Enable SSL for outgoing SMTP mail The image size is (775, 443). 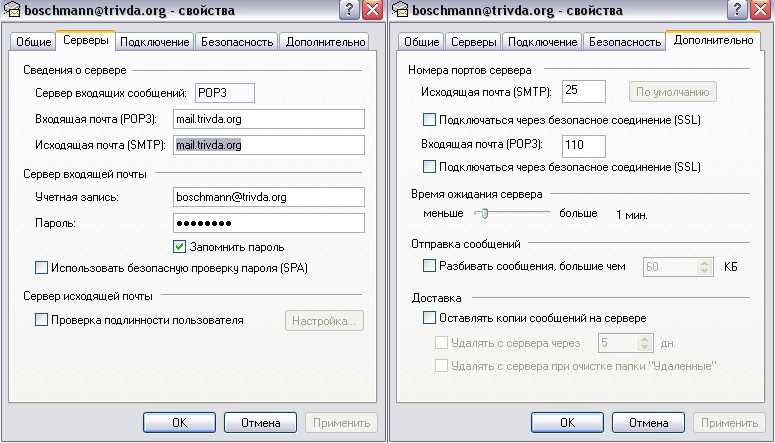(430, 119)
